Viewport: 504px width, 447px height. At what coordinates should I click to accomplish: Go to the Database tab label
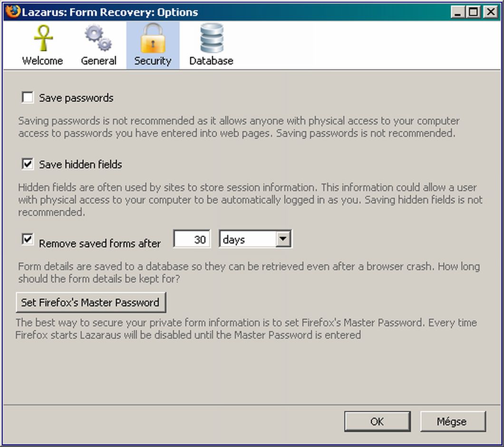[211, 61]
